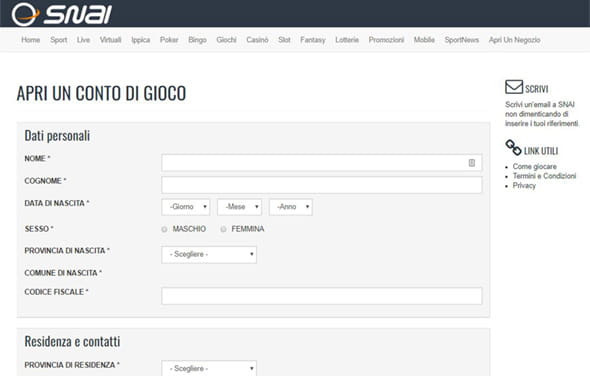The image size is (590, 376).
Task: Select the Femmina radio button
Action: (x=223, y=229)
